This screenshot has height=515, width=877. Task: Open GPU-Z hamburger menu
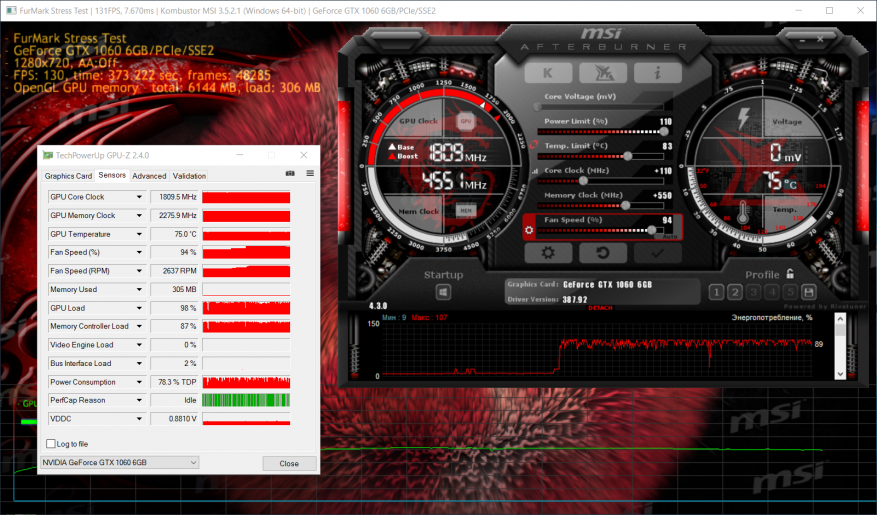pyautogui.click(x=310, y=173)
